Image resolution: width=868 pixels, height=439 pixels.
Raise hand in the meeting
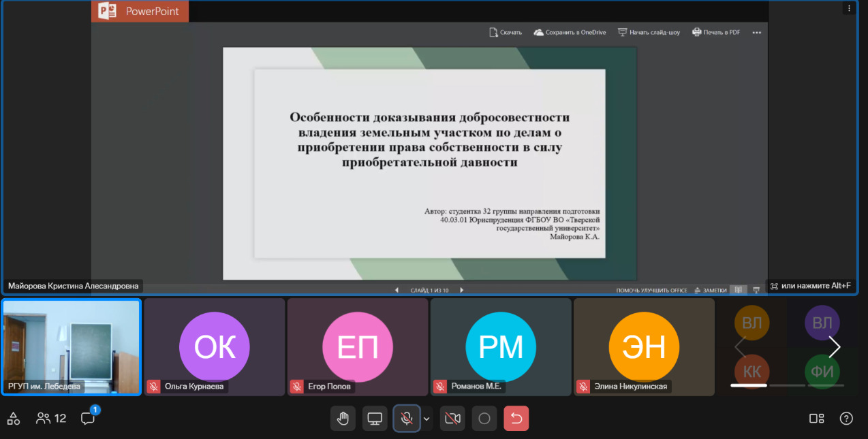pyautogui.click(x=343, y=419)
